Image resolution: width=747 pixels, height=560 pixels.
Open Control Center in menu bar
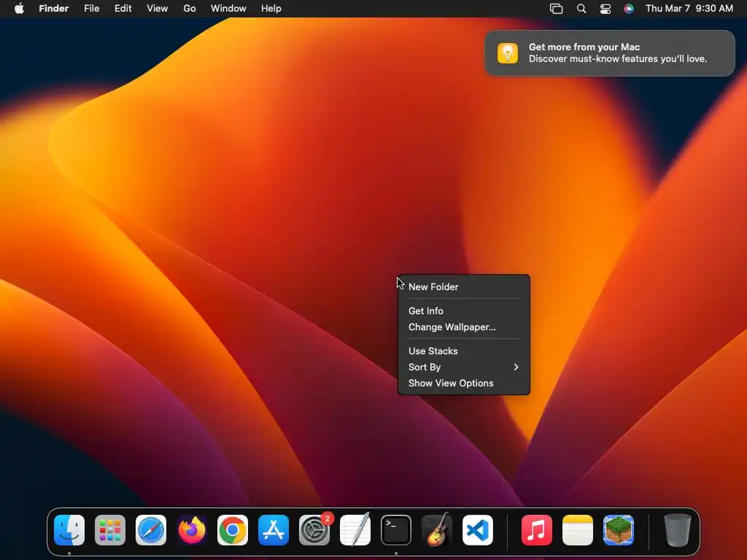[605, 9]
